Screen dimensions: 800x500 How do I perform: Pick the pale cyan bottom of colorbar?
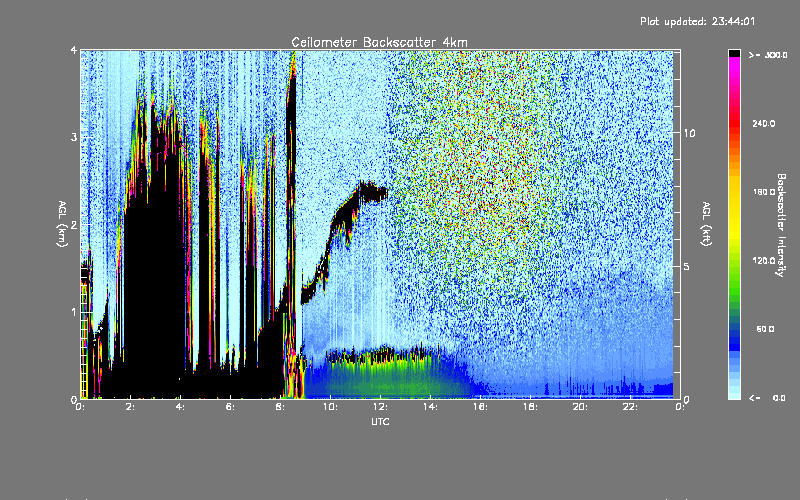coord(734,391)
